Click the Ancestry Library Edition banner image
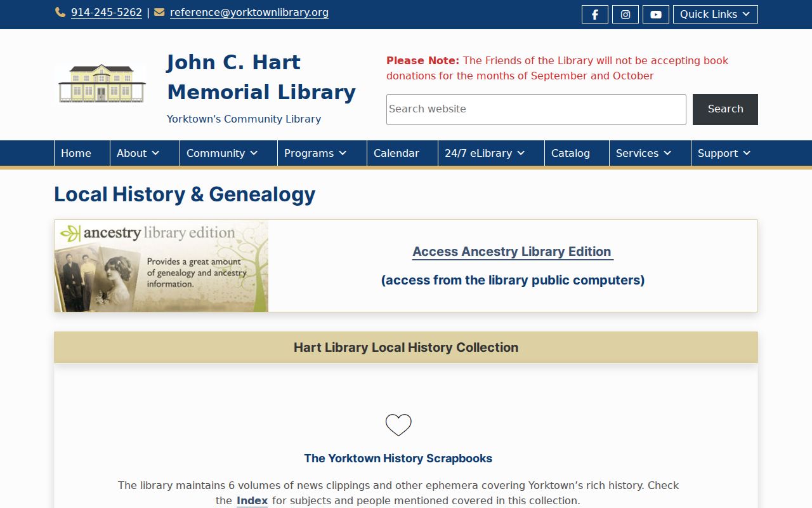Screen dimensions: 812x508 pyautogui.click(x=161, y=265)
